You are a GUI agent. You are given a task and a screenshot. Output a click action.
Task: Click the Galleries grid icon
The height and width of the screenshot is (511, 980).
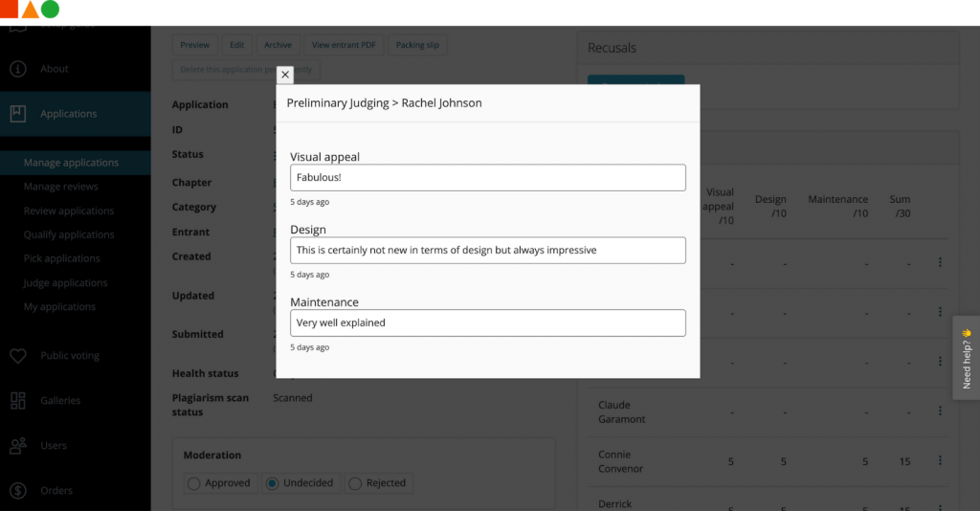click(17, 401)
